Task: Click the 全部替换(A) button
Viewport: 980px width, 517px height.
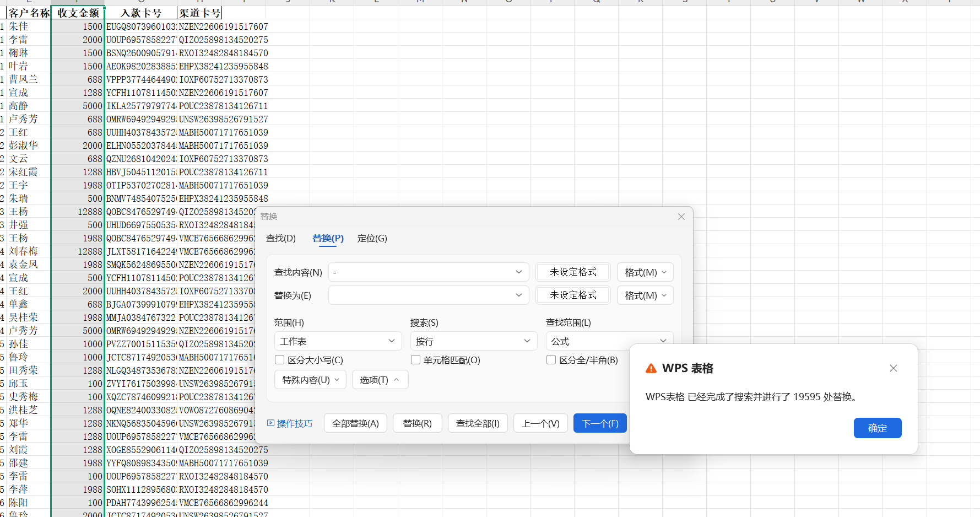Action: (x=355, y=423)
